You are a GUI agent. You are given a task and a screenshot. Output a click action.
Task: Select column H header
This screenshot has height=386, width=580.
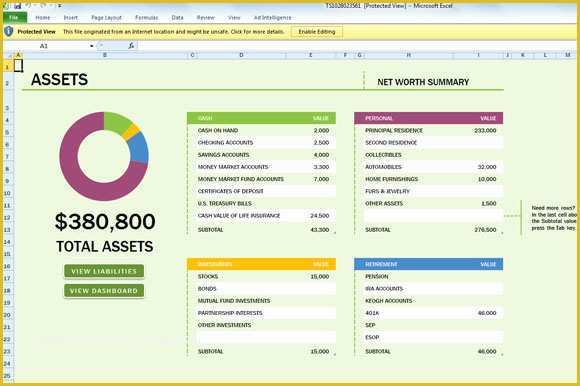click(x=408, y=55)
